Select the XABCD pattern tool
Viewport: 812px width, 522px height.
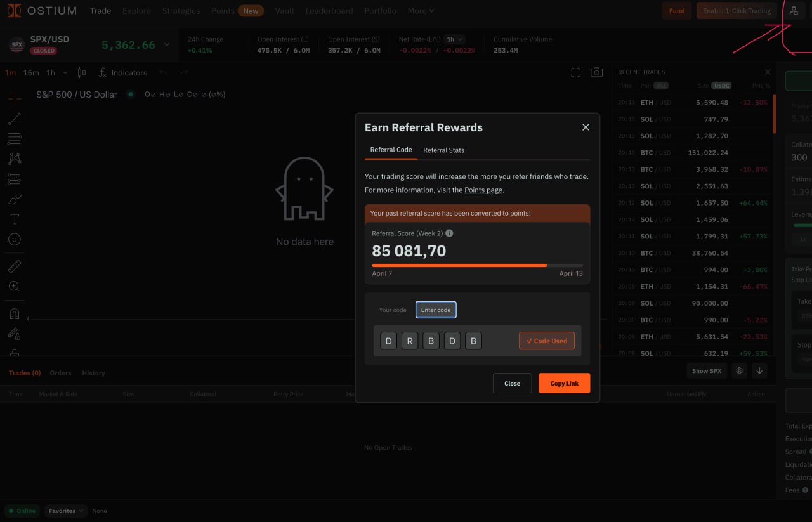point(15,159)
